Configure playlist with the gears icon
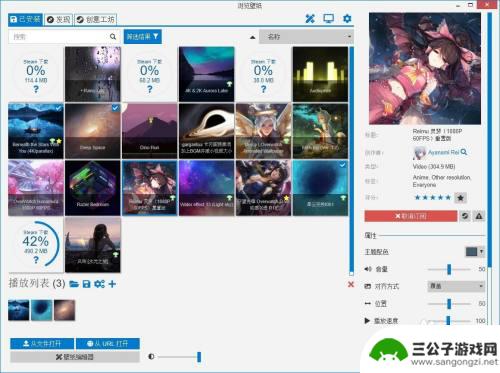Screen dimensions: 500x373 [99, 284]
